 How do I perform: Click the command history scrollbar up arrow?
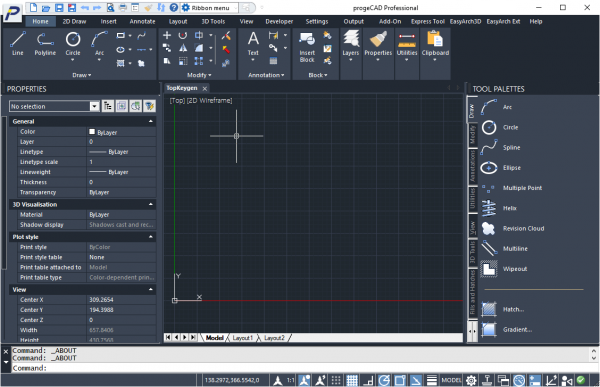pyautogui.click(x=593, y=351)
